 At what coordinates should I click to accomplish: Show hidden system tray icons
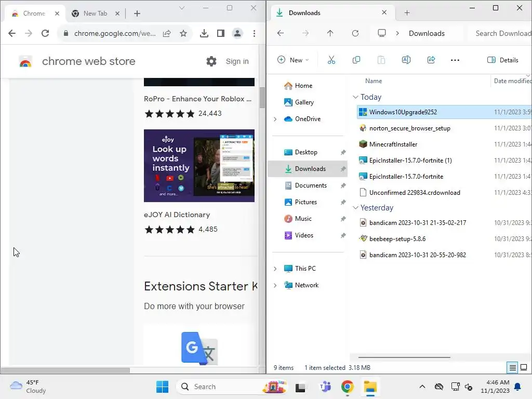tap(422, 387)
